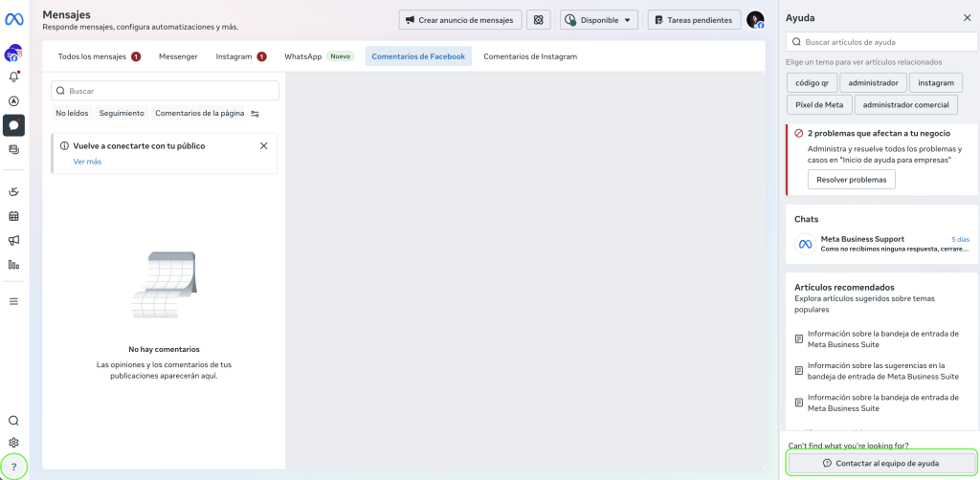The height and width of the screenshot is (480, 980).
Task: Expand the Disponible availability dropdown
Action: click(599, 20)
